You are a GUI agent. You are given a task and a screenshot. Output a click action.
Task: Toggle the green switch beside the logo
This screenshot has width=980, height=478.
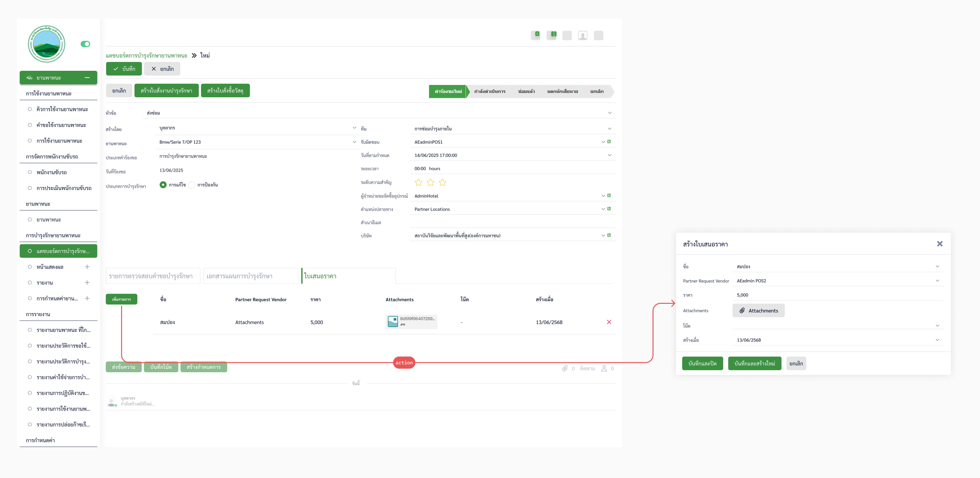click(x=85, y=44)
